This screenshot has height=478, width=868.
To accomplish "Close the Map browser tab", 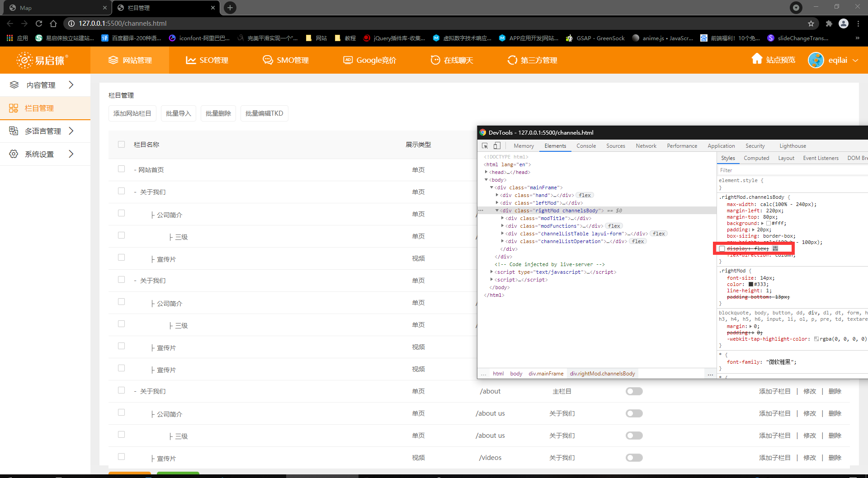I will [105, 8].
